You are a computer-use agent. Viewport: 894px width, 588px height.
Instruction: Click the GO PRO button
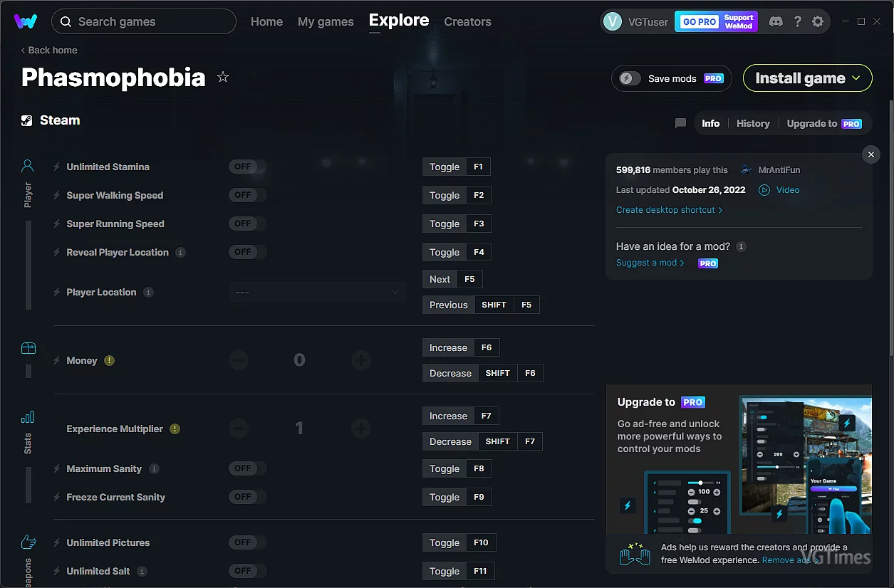click(699, 21)
